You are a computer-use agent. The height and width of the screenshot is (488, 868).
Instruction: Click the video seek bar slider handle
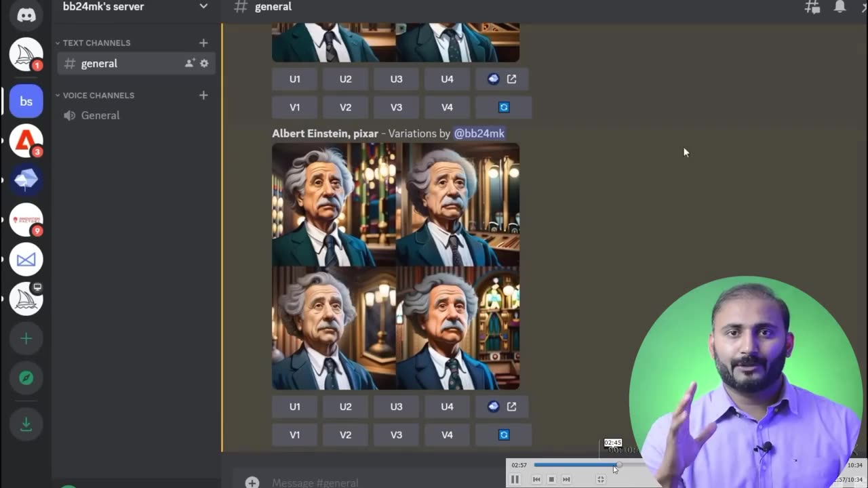(618, 465)
